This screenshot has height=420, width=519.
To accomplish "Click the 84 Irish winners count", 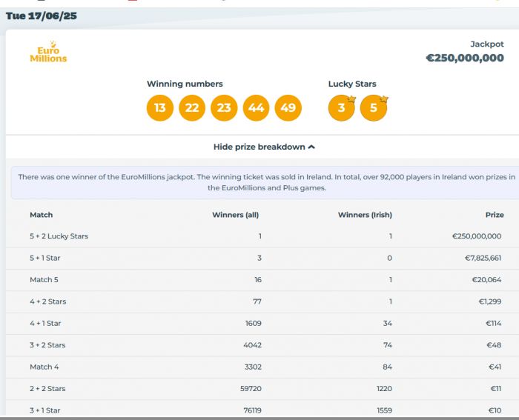I will pyautogui.click(x=388, y=367).
